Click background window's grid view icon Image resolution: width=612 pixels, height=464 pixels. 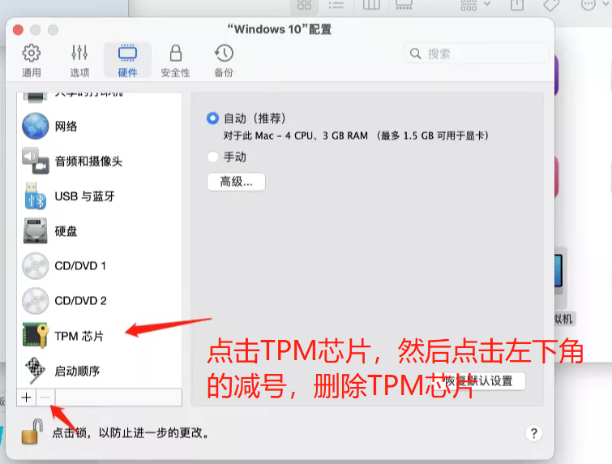click(304, 5)
